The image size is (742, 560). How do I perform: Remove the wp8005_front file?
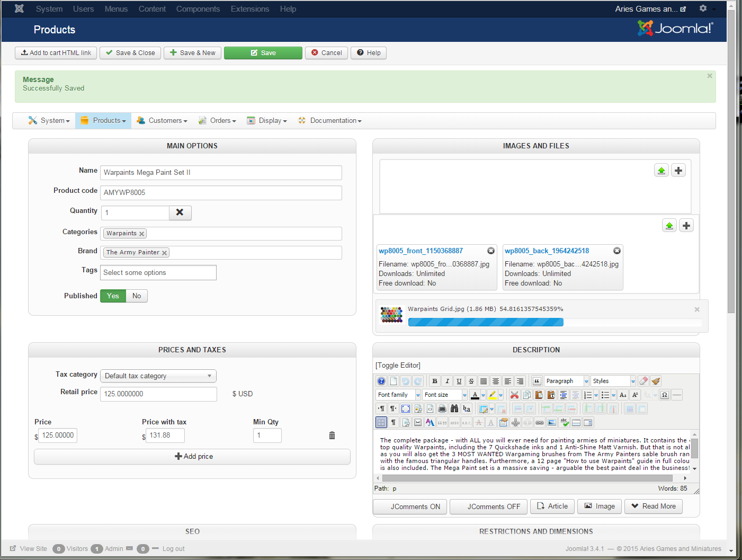click(491, 251)
